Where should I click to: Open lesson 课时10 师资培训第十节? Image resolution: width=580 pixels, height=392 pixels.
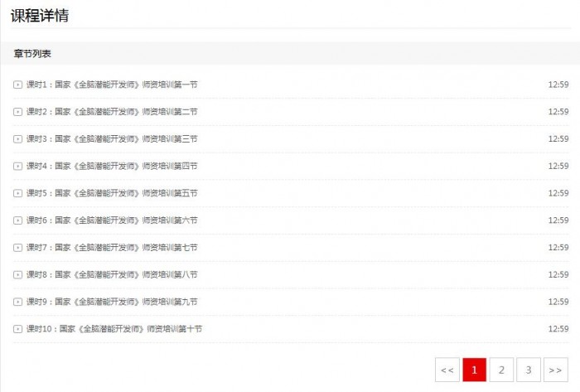tap(114, 329)
